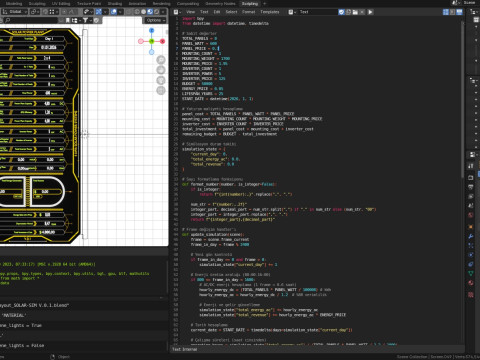Open the Object Data properties tab
The image size is (480, 360).
471,273
